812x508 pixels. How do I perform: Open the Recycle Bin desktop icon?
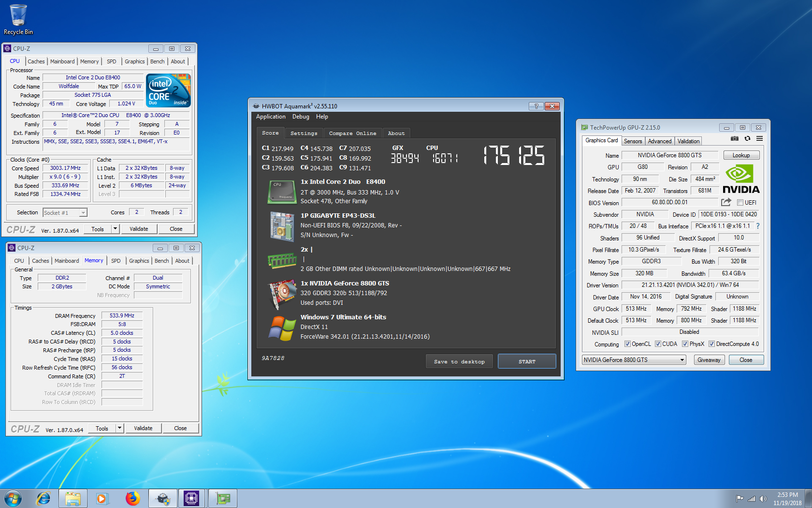18,20
